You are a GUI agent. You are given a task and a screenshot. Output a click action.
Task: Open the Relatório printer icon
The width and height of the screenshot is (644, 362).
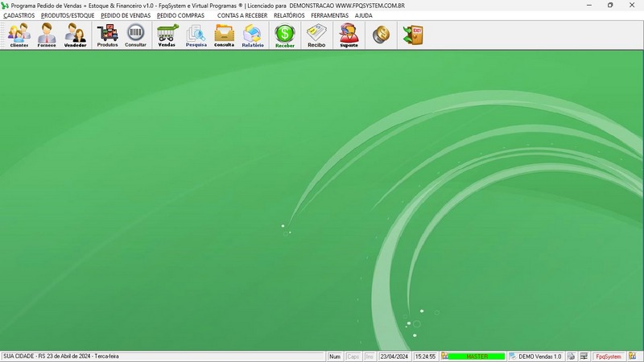(253, 35)
